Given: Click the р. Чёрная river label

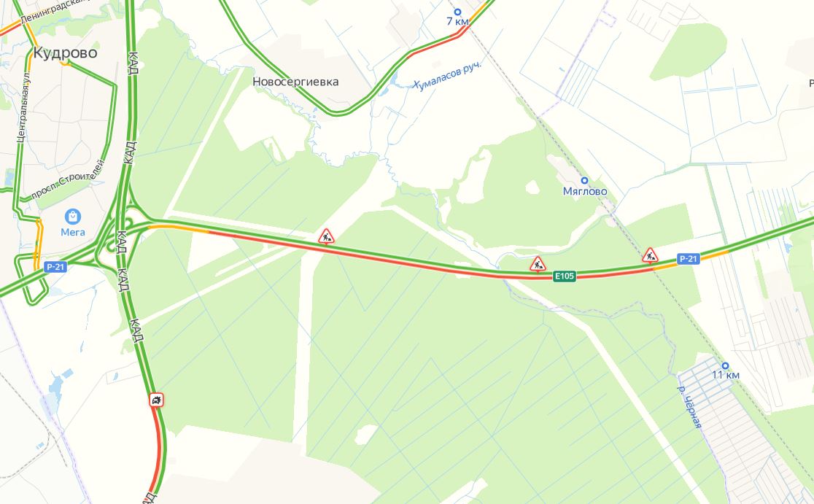Looking at the screenshot, I should 689,407.
